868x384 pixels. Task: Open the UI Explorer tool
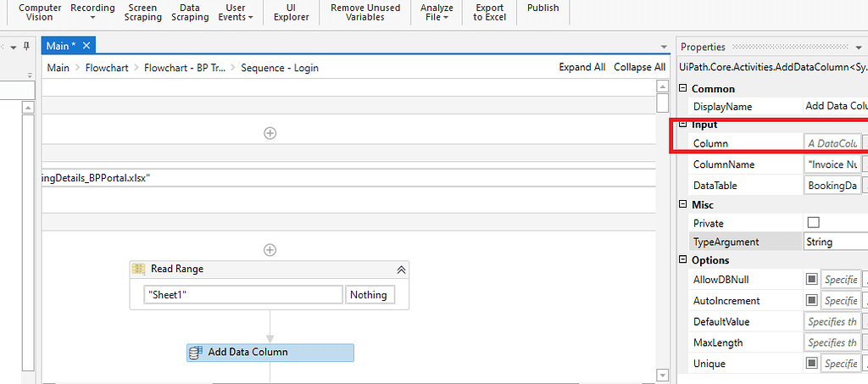[x=291, y=12]
